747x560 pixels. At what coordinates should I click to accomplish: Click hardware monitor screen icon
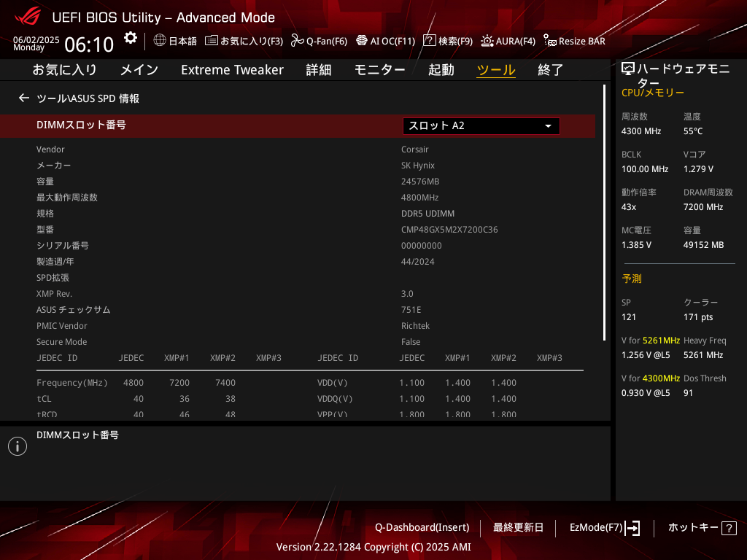pos(628,69)
